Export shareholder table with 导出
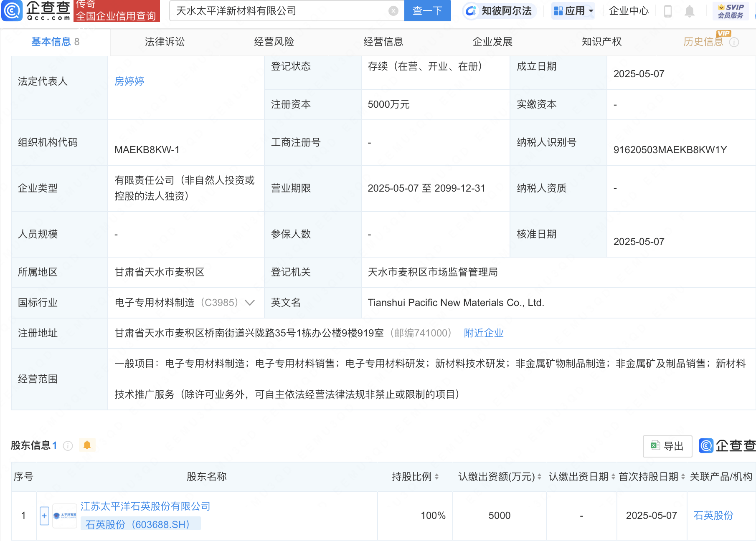Viewport: 756px width, 541px height. point(667,446)
